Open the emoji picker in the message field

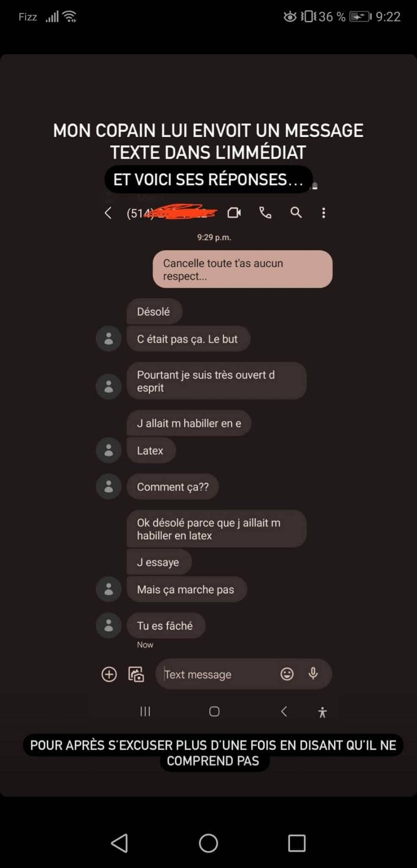point(287,674)
